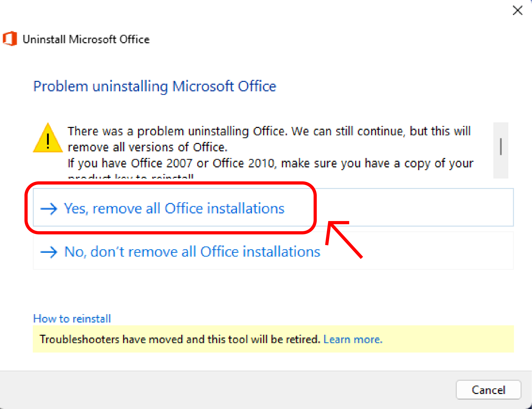Image resolution: width=532 pixels, height=409 pixels.
Task: Choose No, don't remove all Office installations
Action: [273, 251]
